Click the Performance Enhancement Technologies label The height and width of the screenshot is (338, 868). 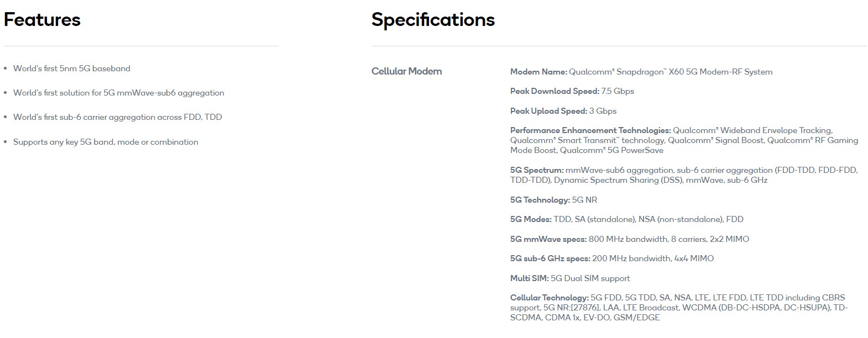590,130
